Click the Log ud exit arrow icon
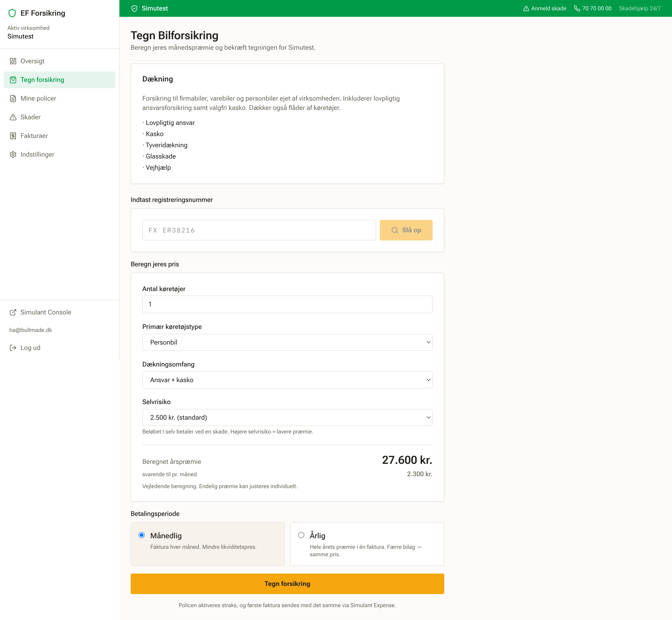The width and height of the screenshot is (672, 620). 13,348
